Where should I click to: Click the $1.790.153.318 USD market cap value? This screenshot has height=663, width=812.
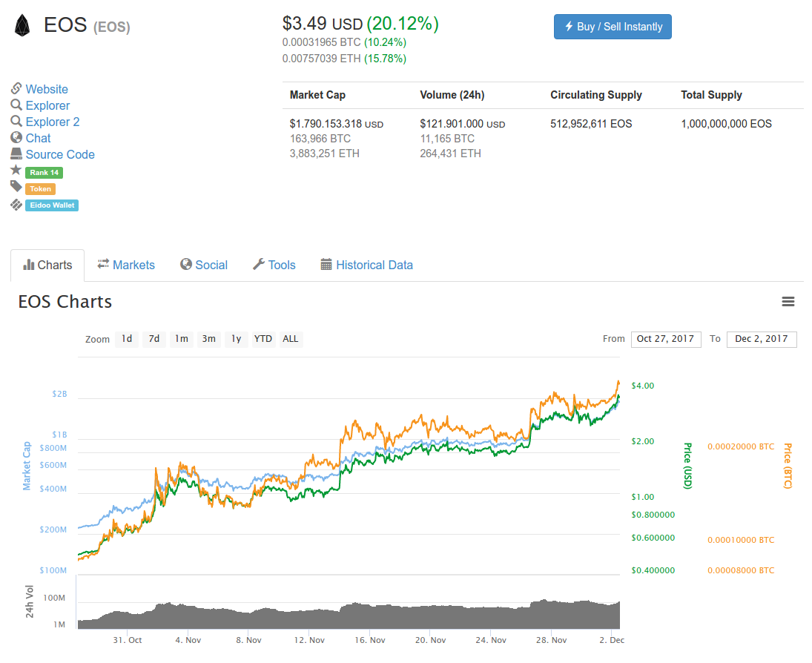337,124
